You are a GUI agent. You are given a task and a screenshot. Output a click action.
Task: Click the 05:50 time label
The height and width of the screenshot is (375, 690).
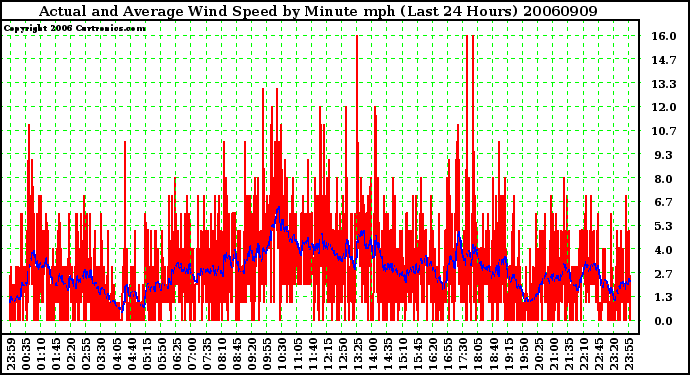[161, 354]
